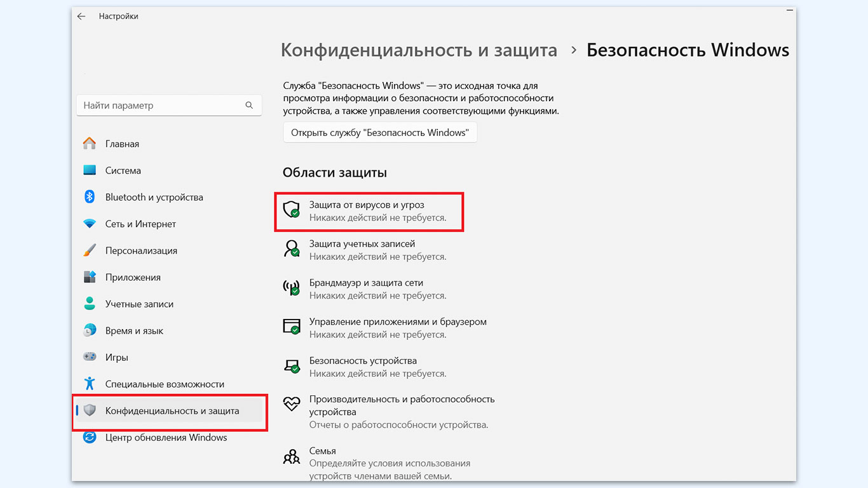Click the brush icon for Персонализация
Image resolution: width=868 pixels, height=488 pixels.
click(x=90, y=250)
